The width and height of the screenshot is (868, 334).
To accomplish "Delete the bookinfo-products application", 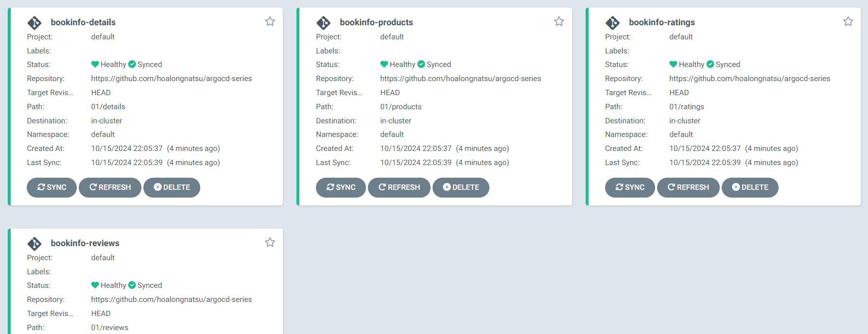I will (x=461, y=187).
